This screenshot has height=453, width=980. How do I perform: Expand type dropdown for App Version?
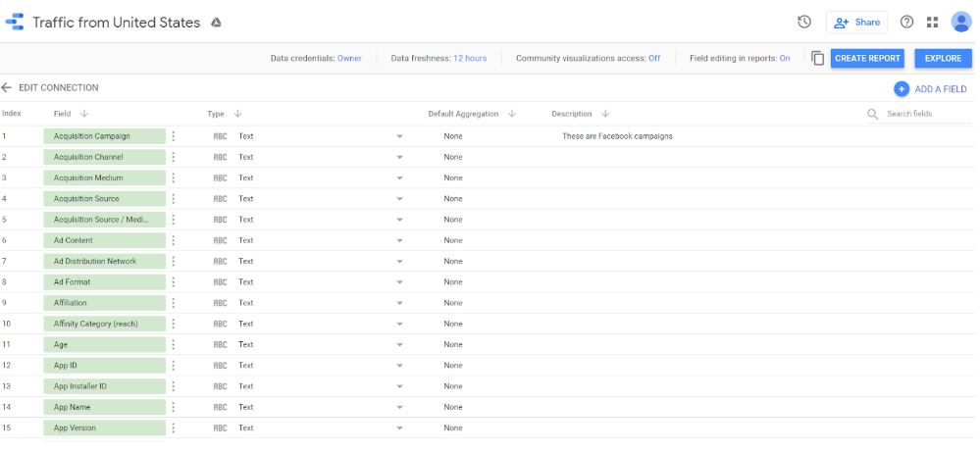[399, 428]
